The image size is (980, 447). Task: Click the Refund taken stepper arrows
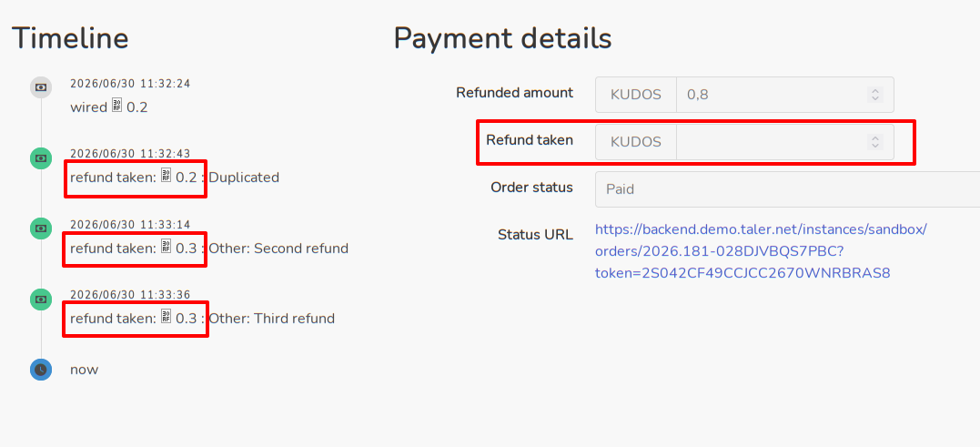pos(875,142)
